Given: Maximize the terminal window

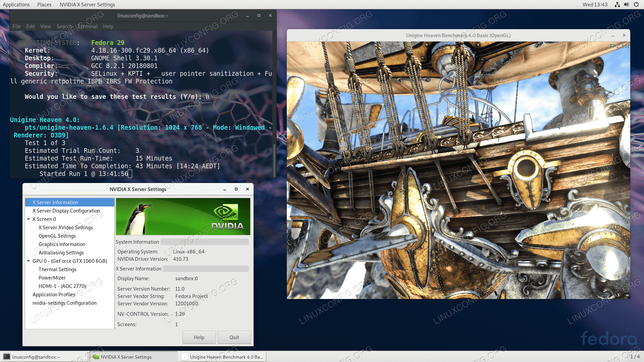Looking at the screenshot, I should click(x=259, y=15).
